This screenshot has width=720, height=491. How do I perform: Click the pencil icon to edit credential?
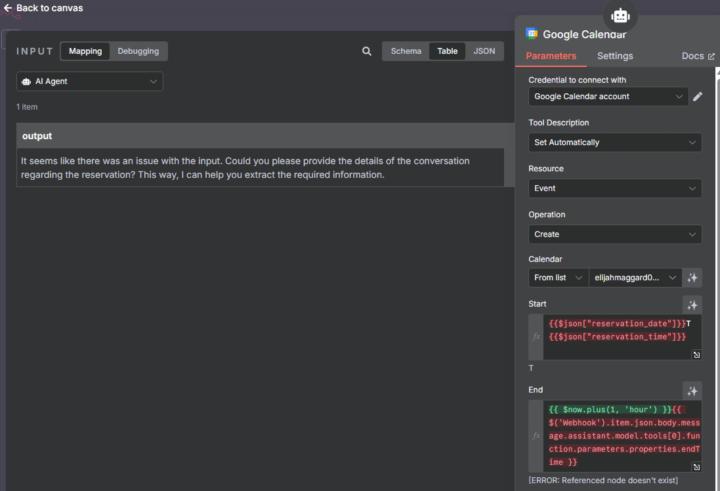click(698, 97)
